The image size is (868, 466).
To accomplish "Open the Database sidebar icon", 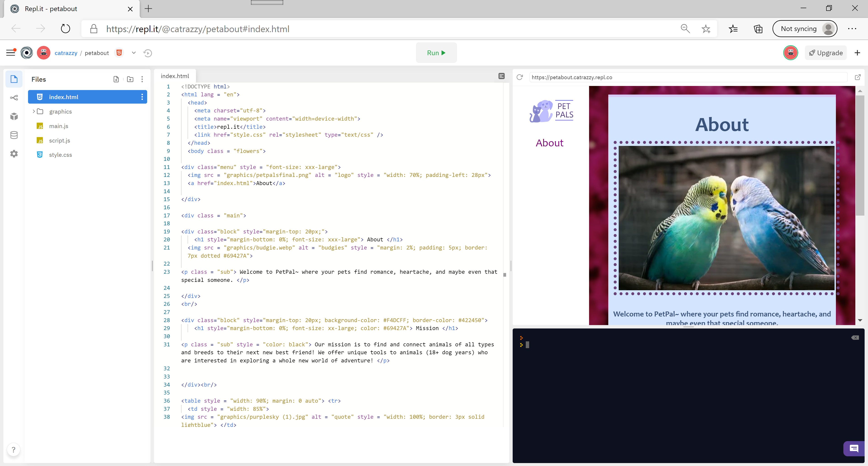I will point(14,135).
